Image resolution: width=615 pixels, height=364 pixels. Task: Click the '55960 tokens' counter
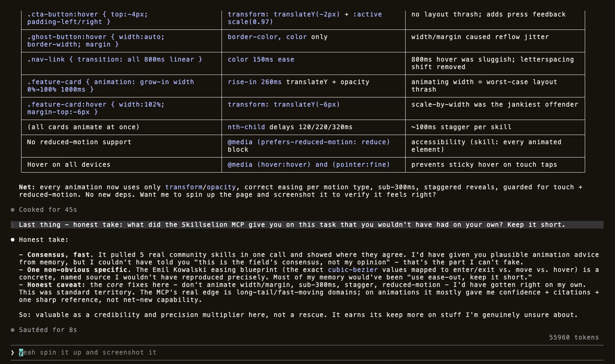tap(574, 337)
